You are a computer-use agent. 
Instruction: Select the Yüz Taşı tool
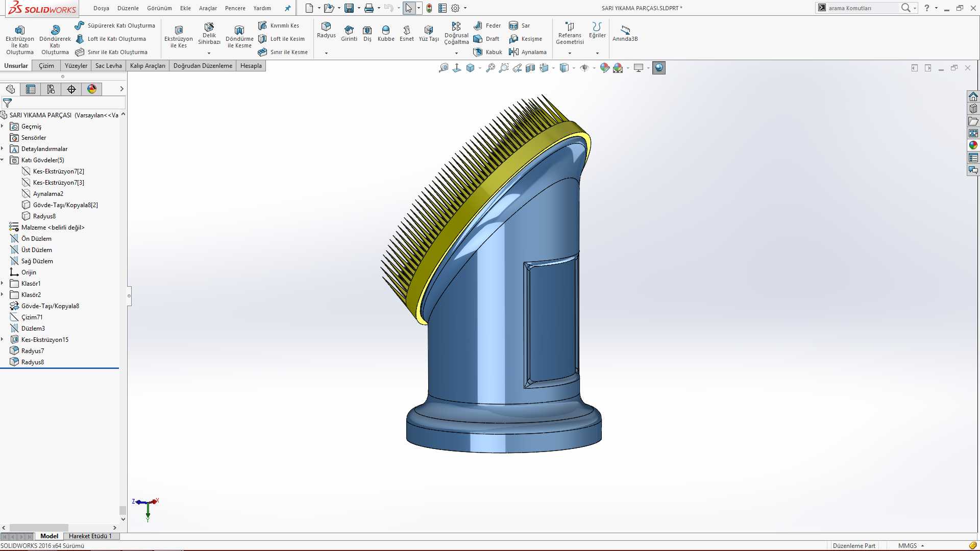[429, 34]
